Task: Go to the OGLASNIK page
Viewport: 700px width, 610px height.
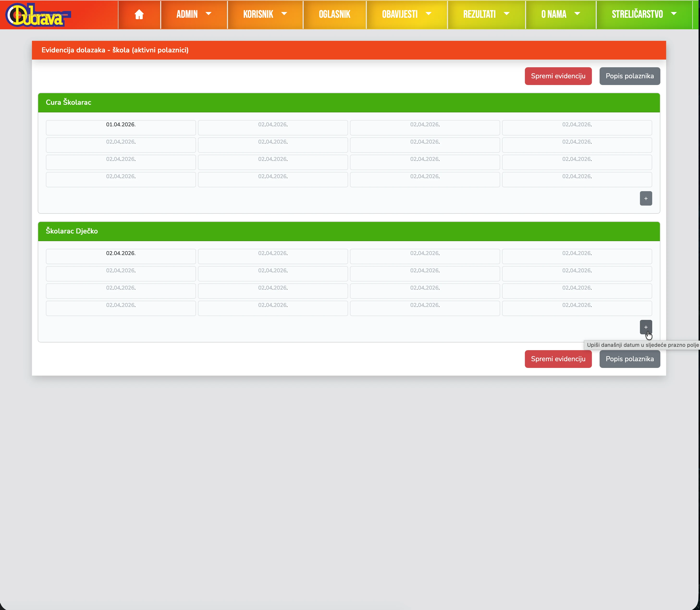Action: (334, 14)
